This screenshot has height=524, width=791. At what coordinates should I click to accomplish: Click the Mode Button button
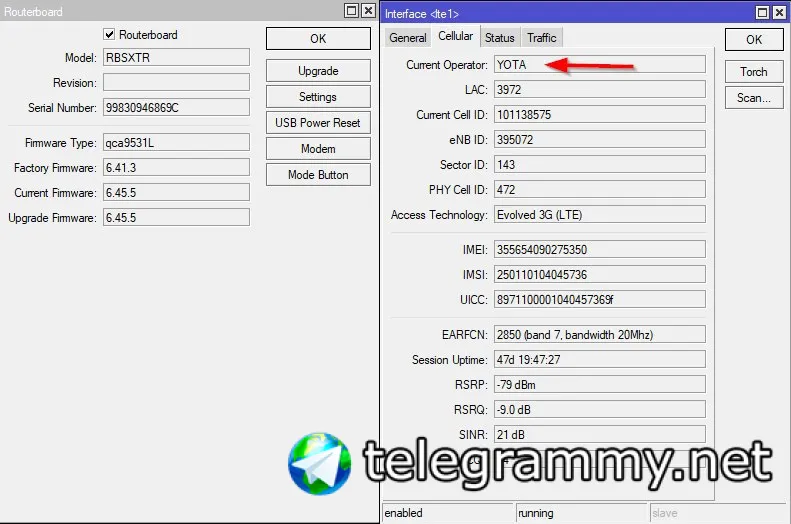pyautogui.click(x=318, y=175)
